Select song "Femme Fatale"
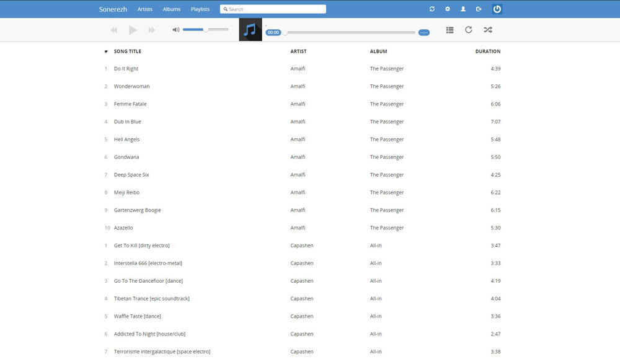The height and width of the screenshot is (364, 620). [130, 104]
